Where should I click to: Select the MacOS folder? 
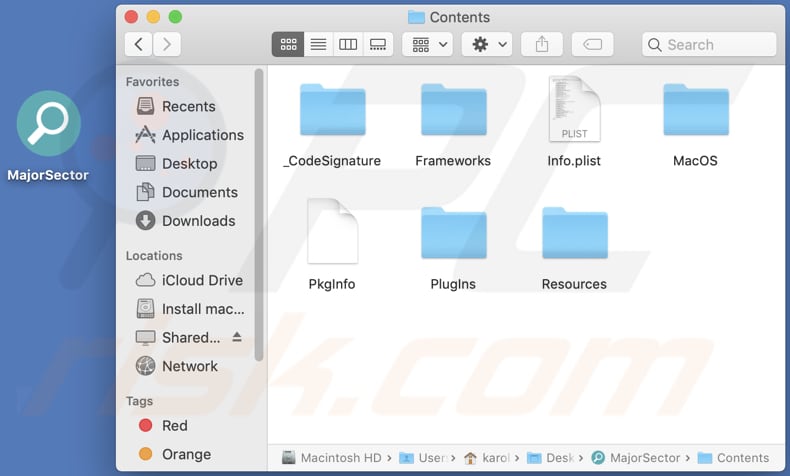point(696,111)
